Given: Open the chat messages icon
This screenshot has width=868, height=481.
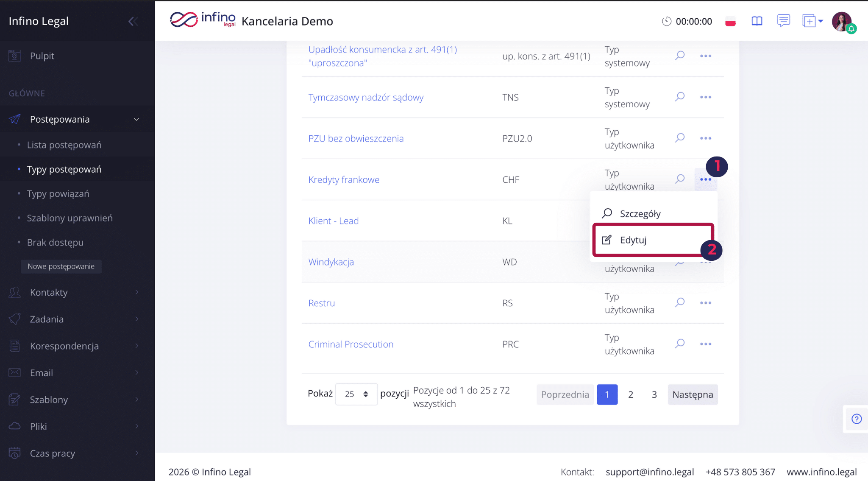Looking at the screenshot, I should coord(783,20).
